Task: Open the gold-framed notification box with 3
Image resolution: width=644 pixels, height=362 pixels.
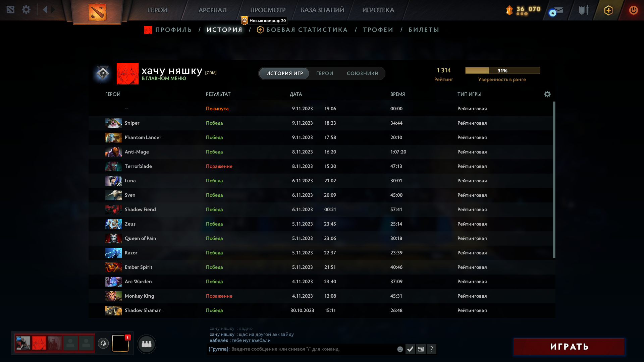Action: click(x=120, y=343)
